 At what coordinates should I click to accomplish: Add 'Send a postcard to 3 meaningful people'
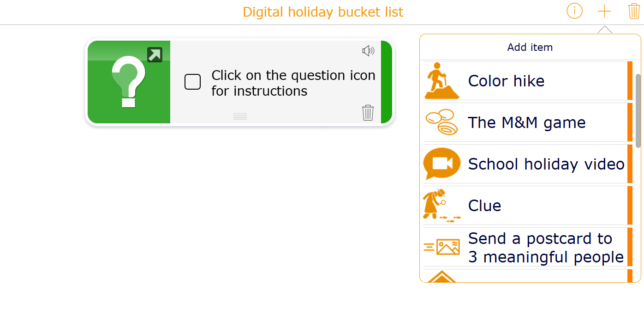click(546, 247)
